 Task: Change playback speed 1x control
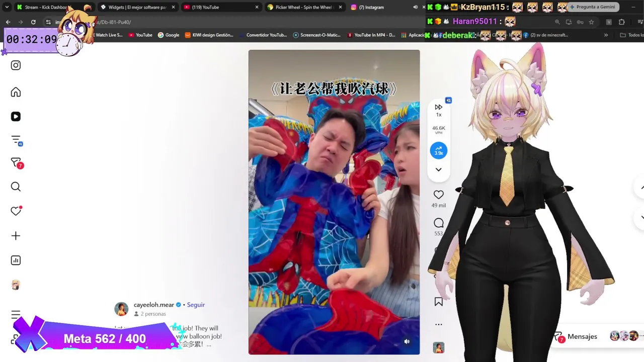[x=439, y=110]
